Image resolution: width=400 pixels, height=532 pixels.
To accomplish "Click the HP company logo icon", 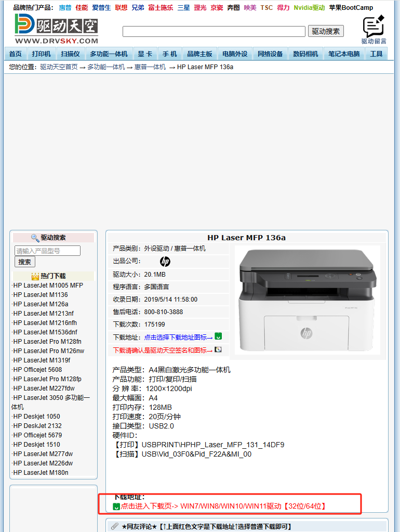I will coord(165,261).
